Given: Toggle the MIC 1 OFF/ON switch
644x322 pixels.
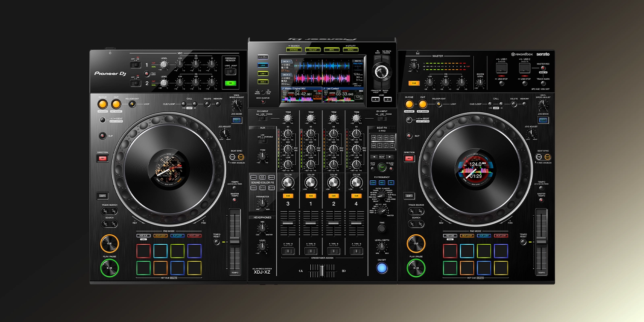Looking at the screenshot, I should pos(136,65).
